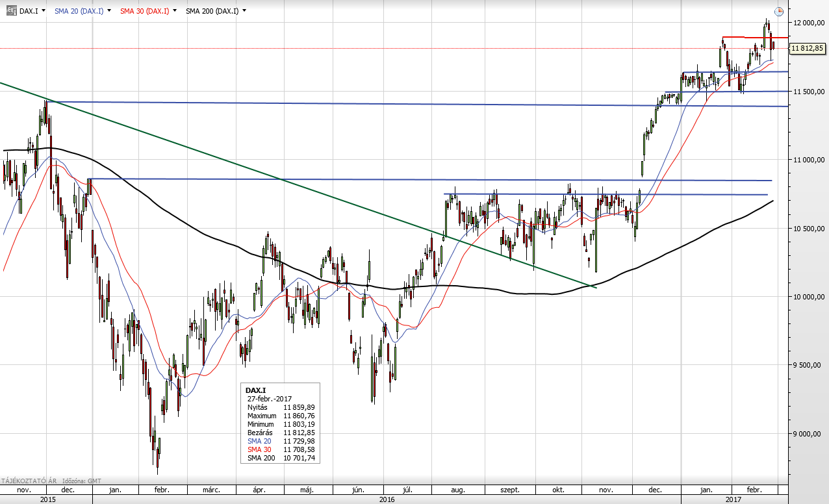Click the 11 812,85 current price tag
829x504 pixels.
pyautogui.click(x=808, y=48)
